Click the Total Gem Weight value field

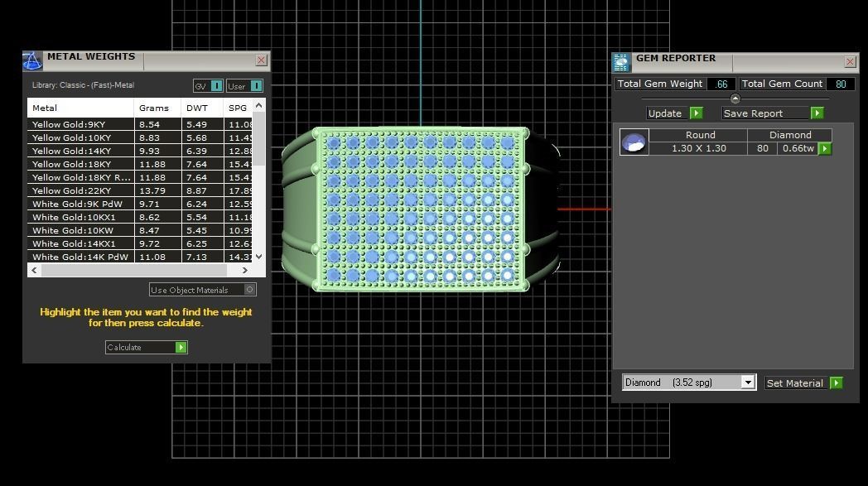pos(721,84)
